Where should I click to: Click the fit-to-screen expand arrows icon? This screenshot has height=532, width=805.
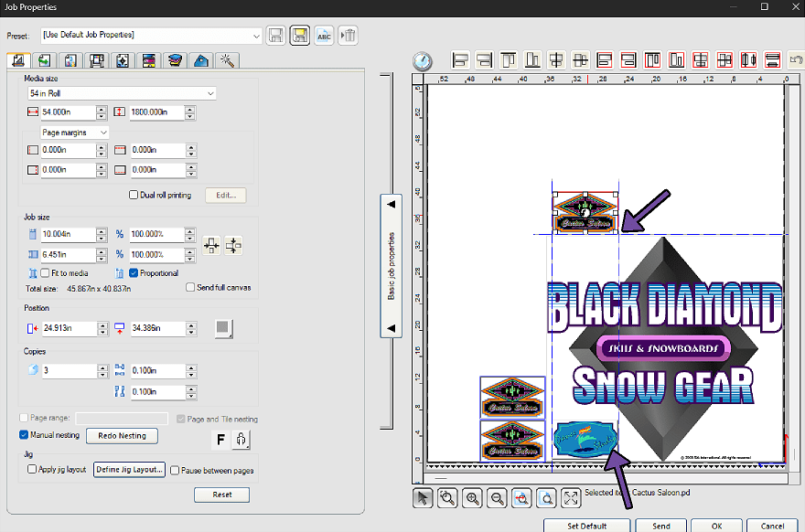571,498
